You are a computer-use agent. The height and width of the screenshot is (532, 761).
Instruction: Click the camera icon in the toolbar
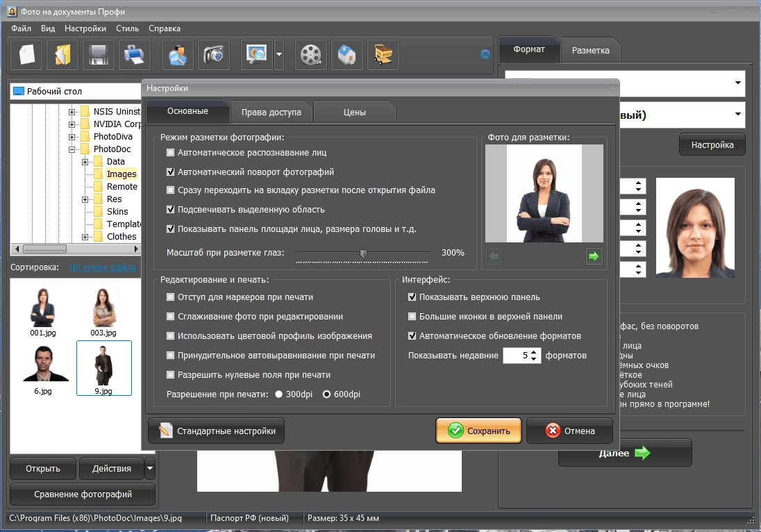click(214, 54)
